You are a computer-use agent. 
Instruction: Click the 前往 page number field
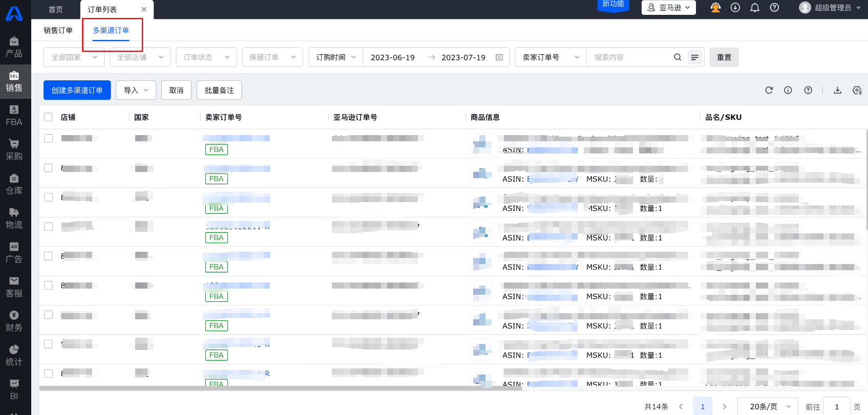(x=837, y=406)
